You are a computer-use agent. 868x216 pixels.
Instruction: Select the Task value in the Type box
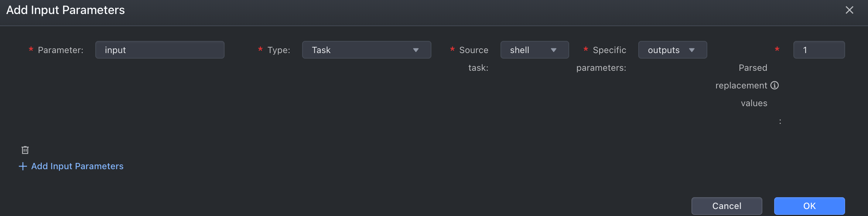point(321,50)
